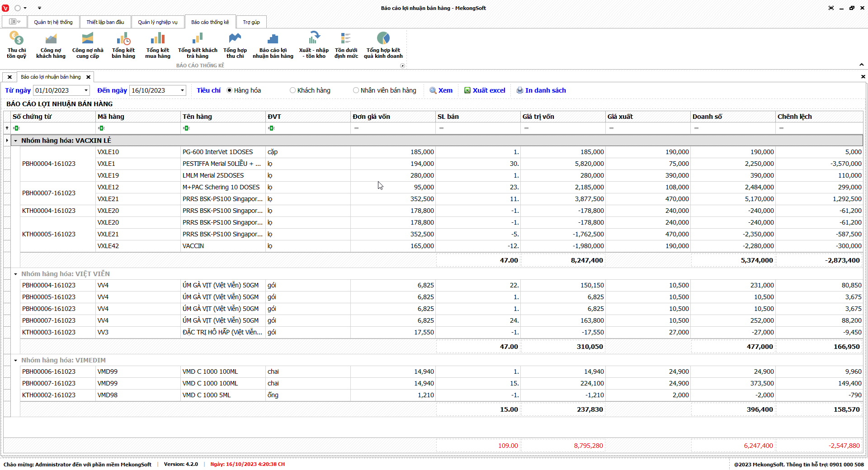Choose Nhân viên bán hàng criterion
Screen dimensions: 868x470
click(356, 90)
